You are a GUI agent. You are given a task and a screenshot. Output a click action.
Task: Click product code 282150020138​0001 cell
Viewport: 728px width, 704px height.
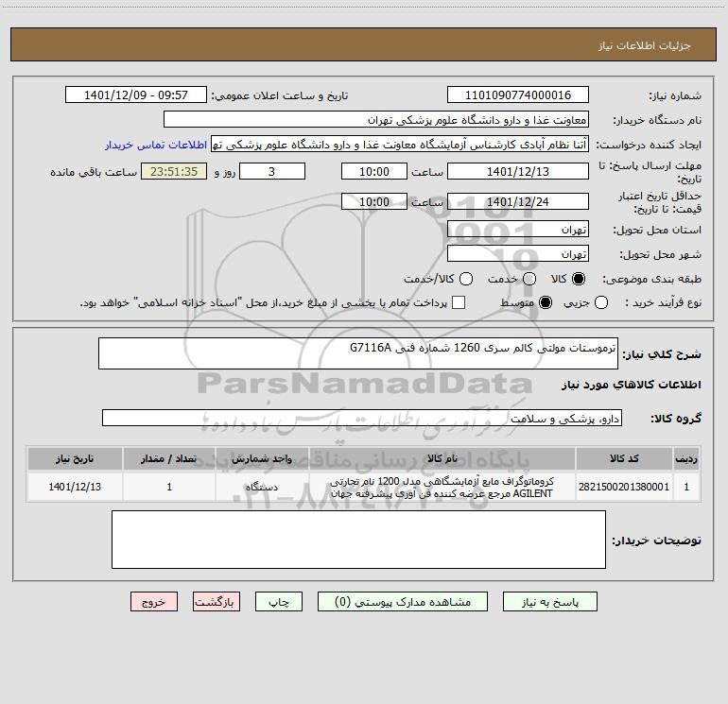[x=624, y=487]
